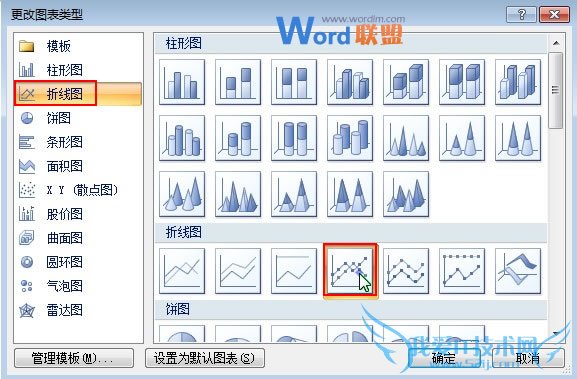Select the 柱形图 column category
Viewport: 577px width, 379px height.
(78, 70)
